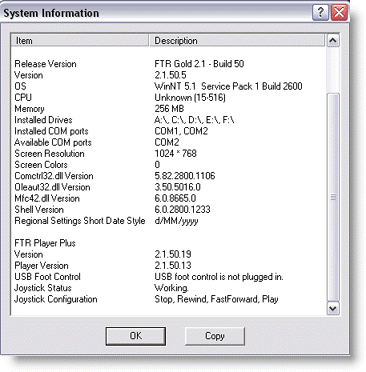This screenshot has height=372, width=366.
Task: Close the System Information dialog
Action: [339, 13]
